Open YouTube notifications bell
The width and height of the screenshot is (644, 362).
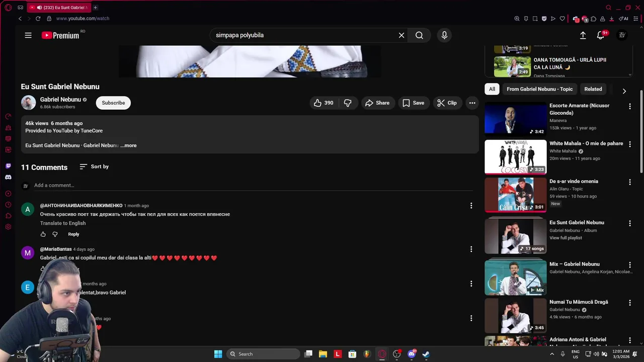[x=601, y=35]
